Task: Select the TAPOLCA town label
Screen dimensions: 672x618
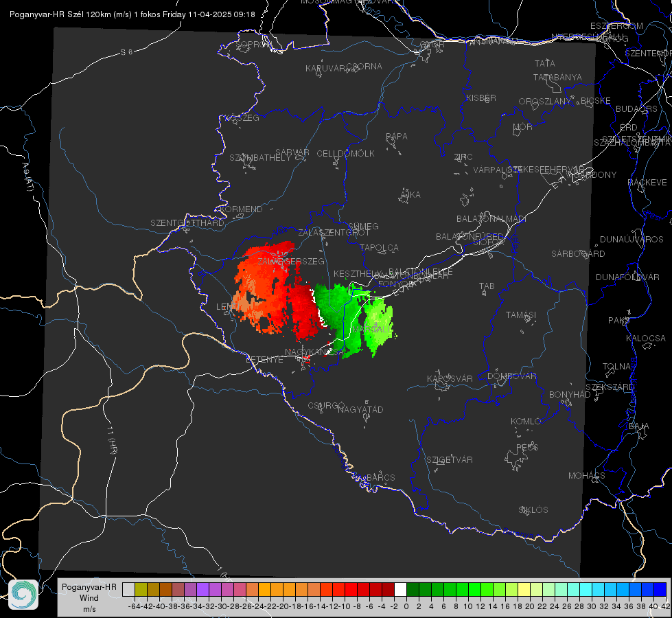Action: click(x=379, y=247)
